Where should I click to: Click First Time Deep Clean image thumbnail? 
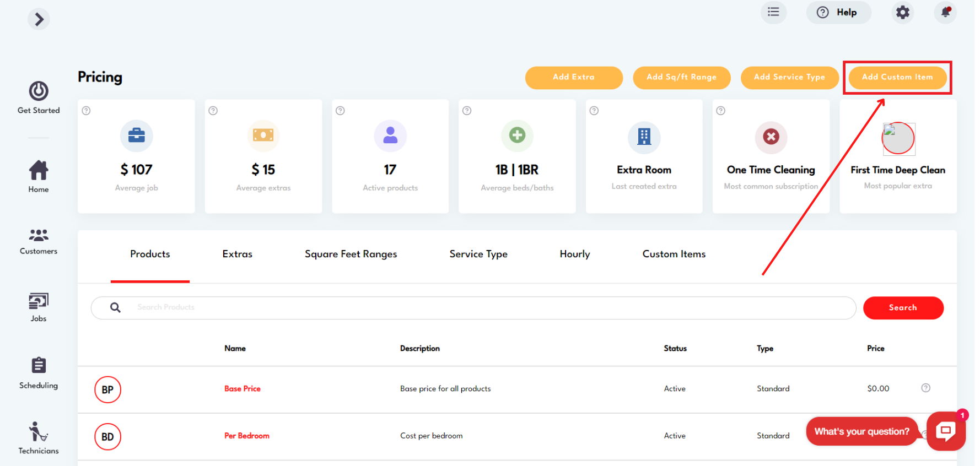(x=898, y=138)
